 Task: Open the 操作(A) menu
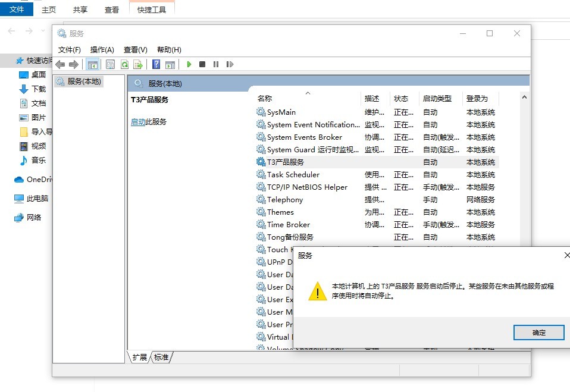(x=102, y=50)
